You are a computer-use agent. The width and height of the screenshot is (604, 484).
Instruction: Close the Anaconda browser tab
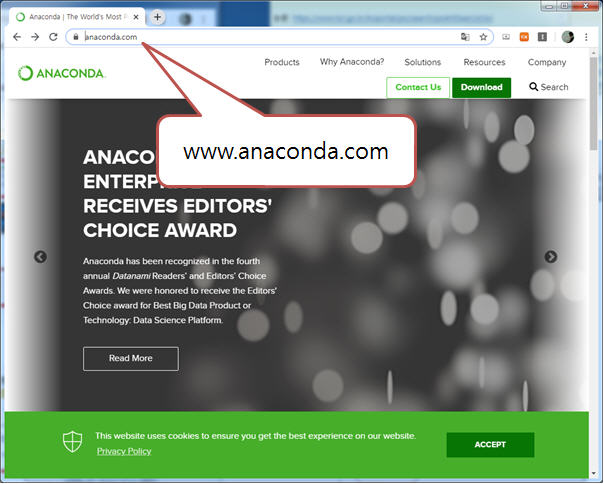pyautogui.click(x=136, y=17)
